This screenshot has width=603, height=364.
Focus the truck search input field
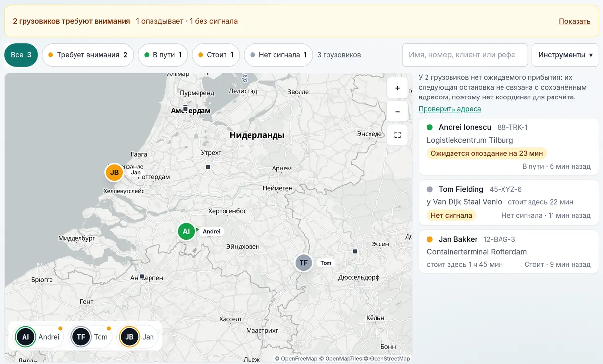[x=465, y=55]
